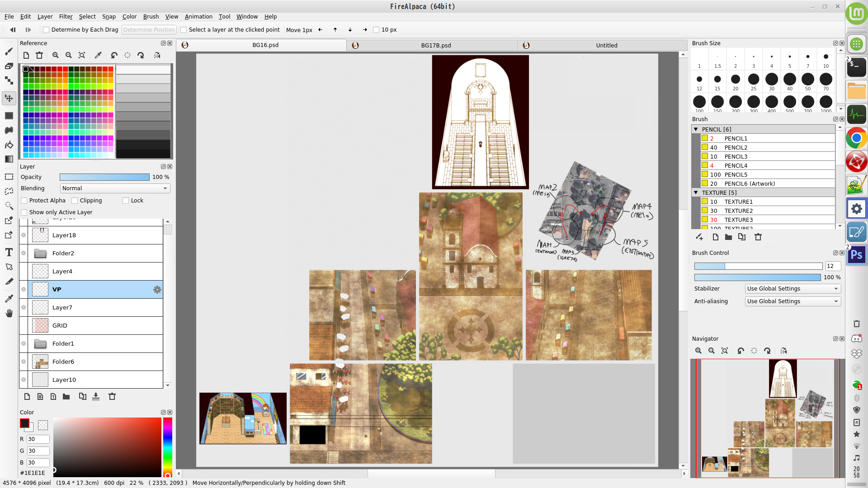Enable Select a layer at clicked point
This screenshot has height=488, width=868.
pos(184,30)
